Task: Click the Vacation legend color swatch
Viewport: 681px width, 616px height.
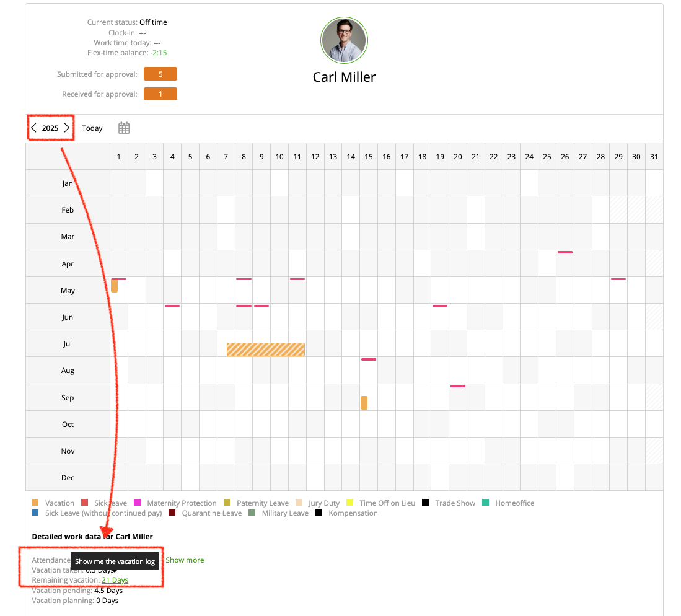Action: coord(35,503)
